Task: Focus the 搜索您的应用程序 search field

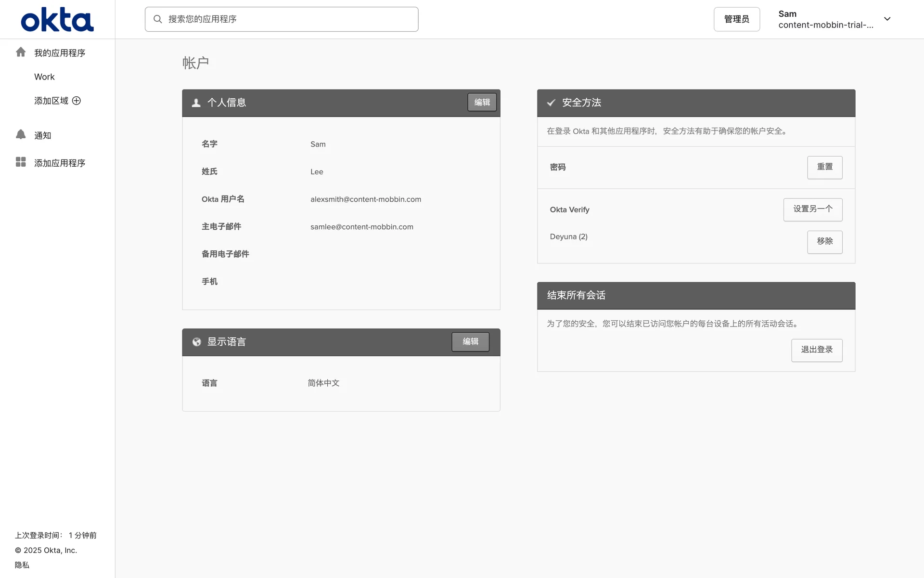Action: (x=289, y=19)
